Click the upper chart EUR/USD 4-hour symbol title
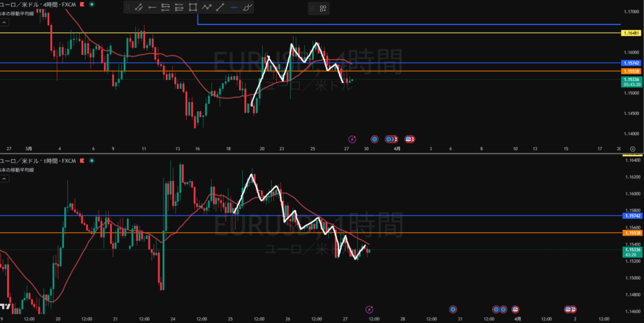The height and width of the screenshot is (323, 644). 31,4
